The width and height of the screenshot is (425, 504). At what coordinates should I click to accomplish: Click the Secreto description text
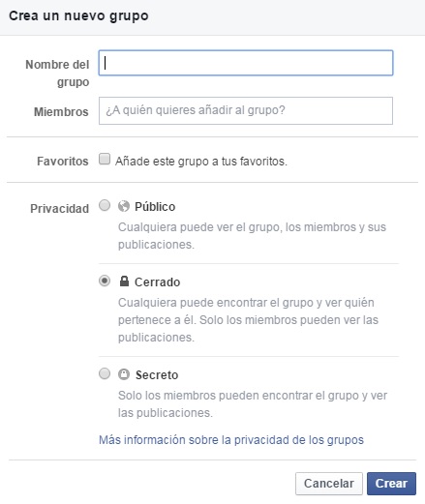pos(253,404)
